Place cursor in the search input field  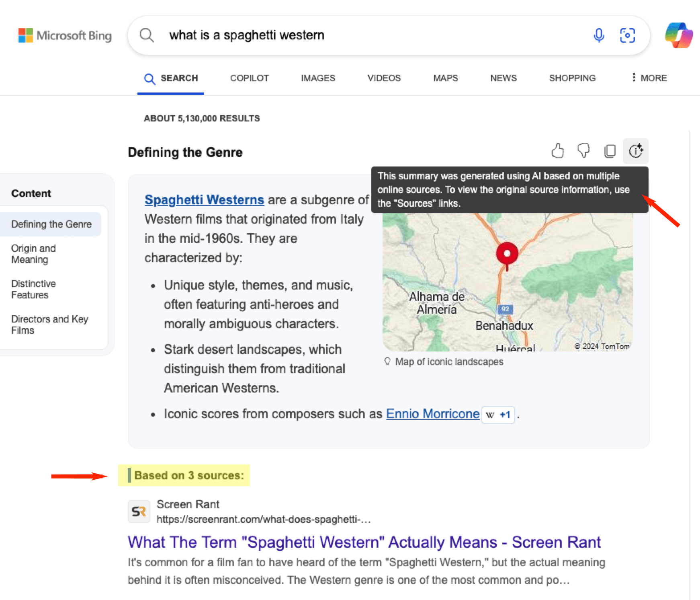pyautogui.click(x=321, y=35)
